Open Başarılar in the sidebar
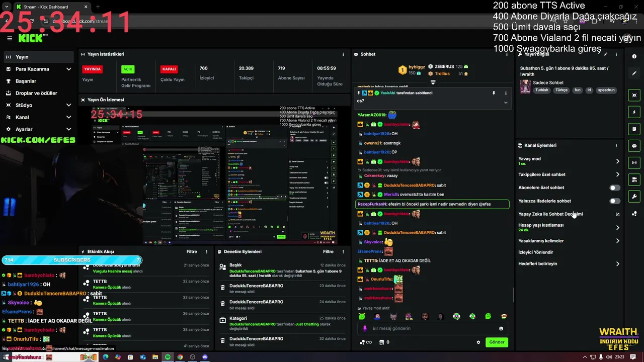 [x=39, y=81]
